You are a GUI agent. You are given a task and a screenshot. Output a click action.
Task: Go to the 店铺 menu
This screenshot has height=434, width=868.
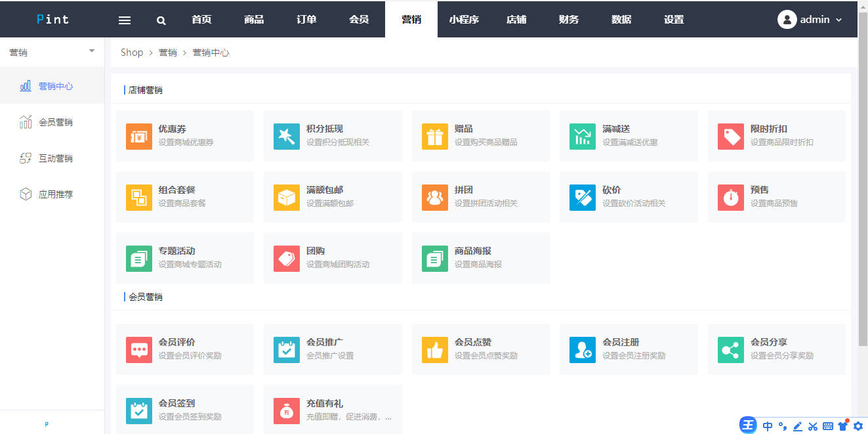pos(516,19)
